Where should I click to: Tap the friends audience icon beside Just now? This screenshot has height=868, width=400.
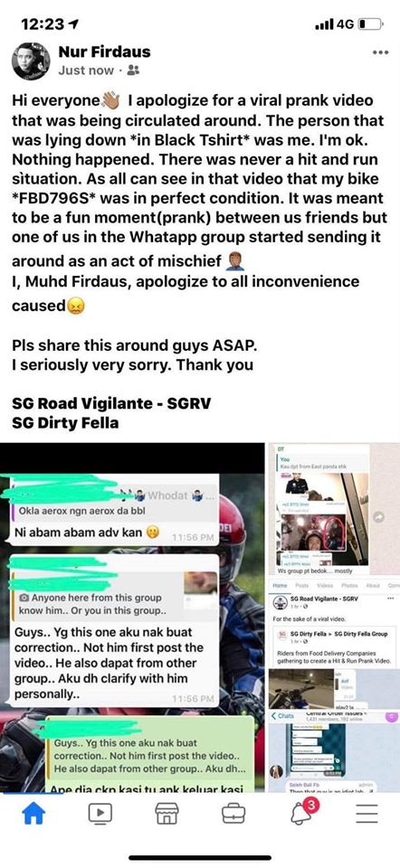(x=133, y=71)
